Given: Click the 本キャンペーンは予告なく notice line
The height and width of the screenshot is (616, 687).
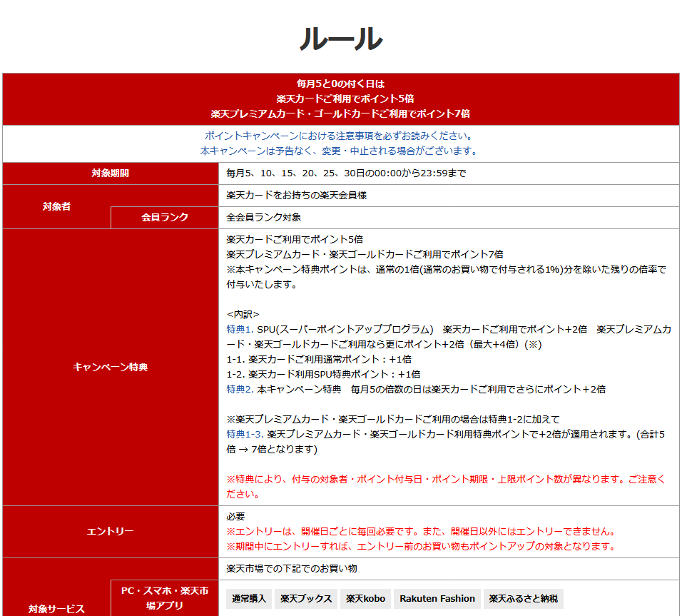Looking at the screenshot, I should pyautogui.click(x=339, y=151).
